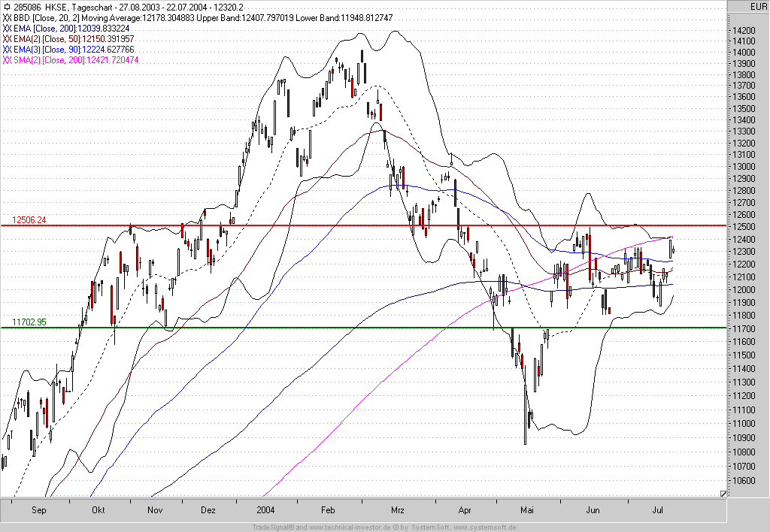The height and width of the screenshot is (532, 770).
Task: Click the XX marker beside BBD legend
Action: [7, 18]
